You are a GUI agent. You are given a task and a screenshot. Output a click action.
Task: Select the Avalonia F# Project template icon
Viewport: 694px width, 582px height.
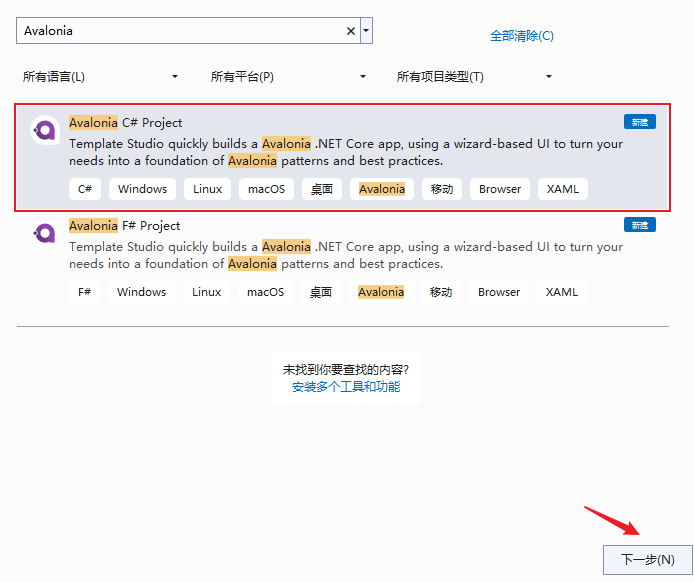45,233
